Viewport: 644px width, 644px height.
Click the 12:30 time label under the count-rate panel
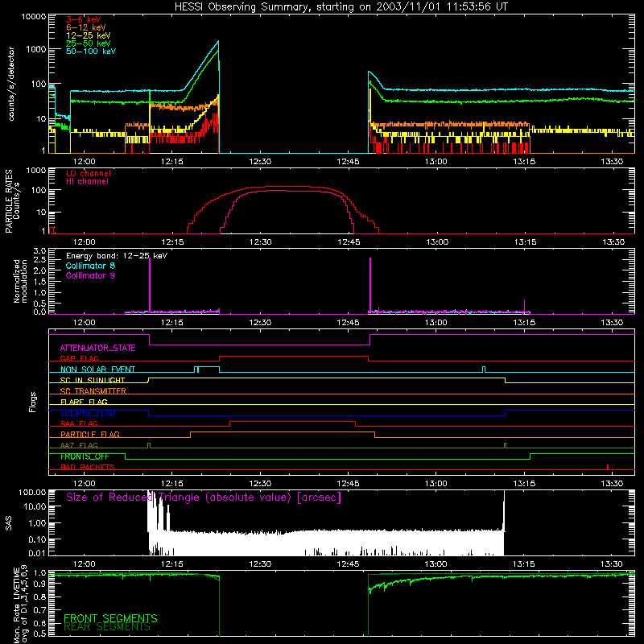[260, 162]
